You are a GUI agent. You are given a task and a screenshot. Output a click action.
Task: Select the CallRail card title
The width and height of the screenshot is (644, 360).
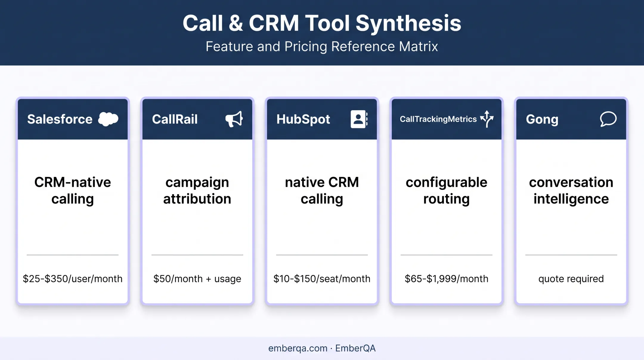175,119
